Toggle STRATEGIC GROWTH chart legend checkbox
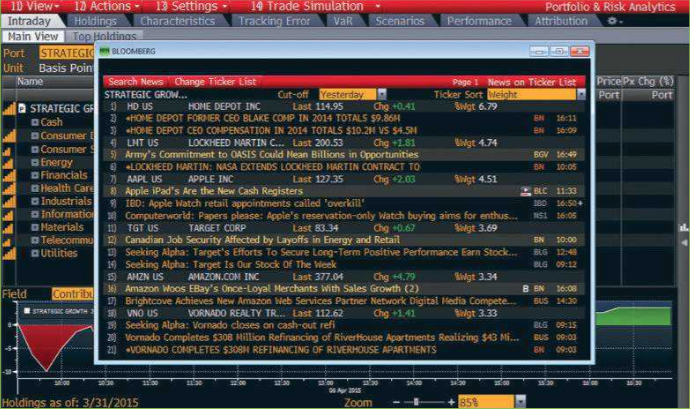The image size is (690, 409). 27,311
